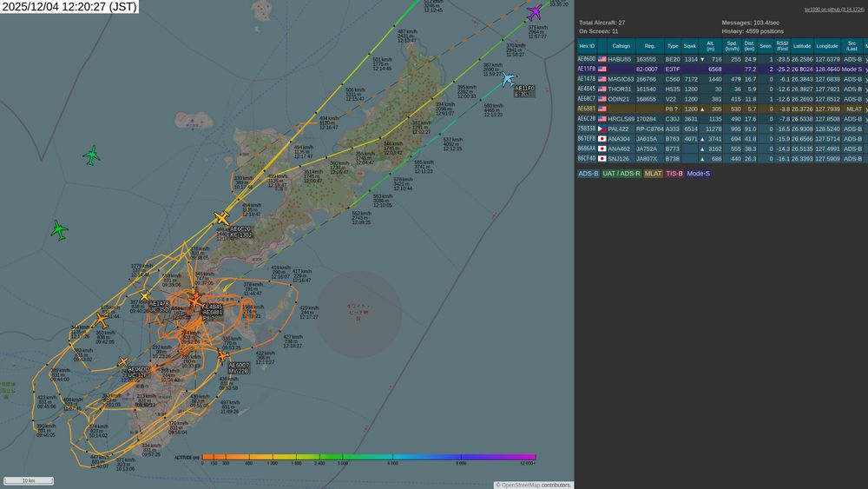868x489 pixels.
Task: Click the Philippine flag in PAL422 row
Action: click(x=602, y=129)
